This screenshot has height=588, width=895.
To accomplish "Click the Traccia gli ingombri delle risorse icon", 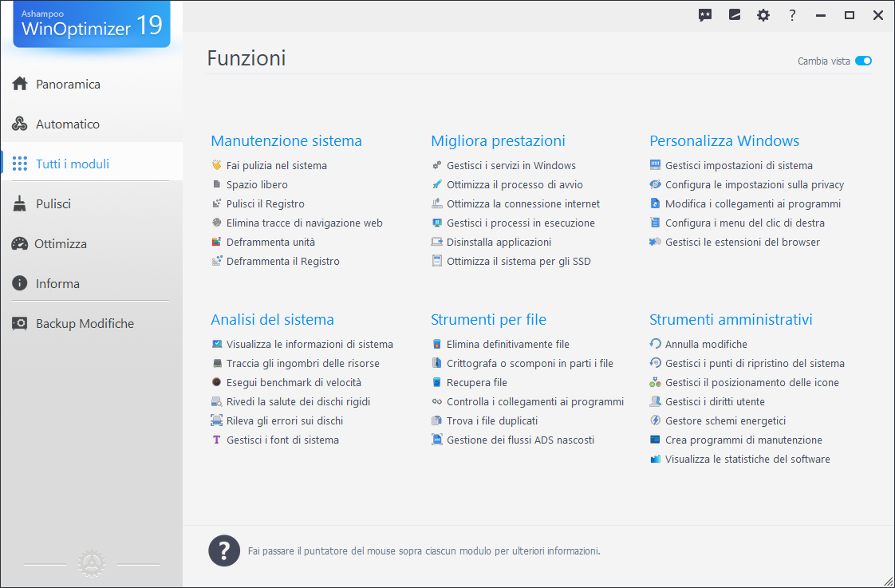I will coord(216,364).
